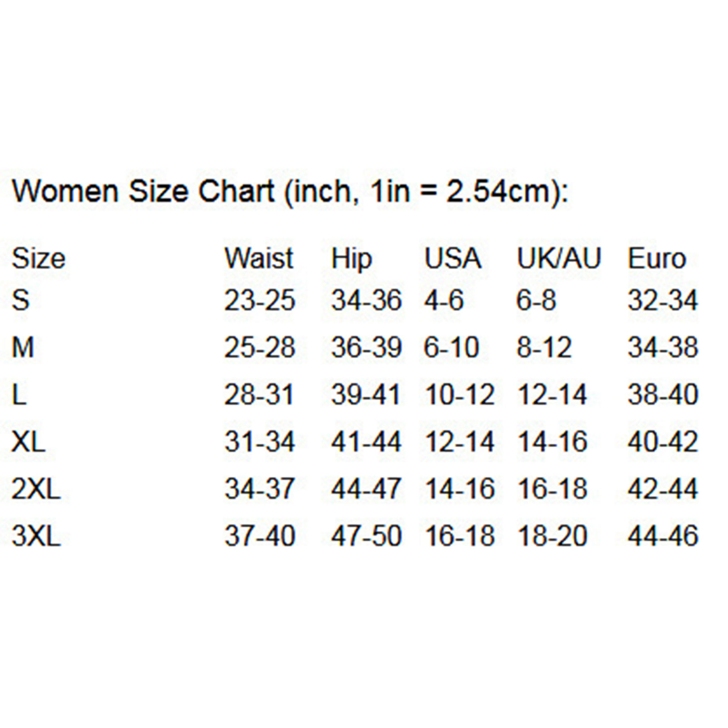Click the USA value 10-12 for size L

point(460,394)
